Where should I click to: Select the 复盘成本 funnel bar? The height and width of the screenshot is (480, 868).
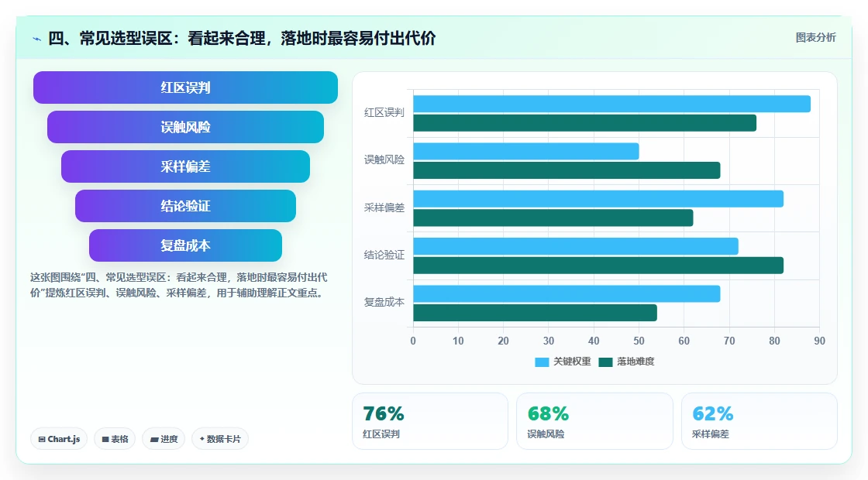tap(185, 245)
